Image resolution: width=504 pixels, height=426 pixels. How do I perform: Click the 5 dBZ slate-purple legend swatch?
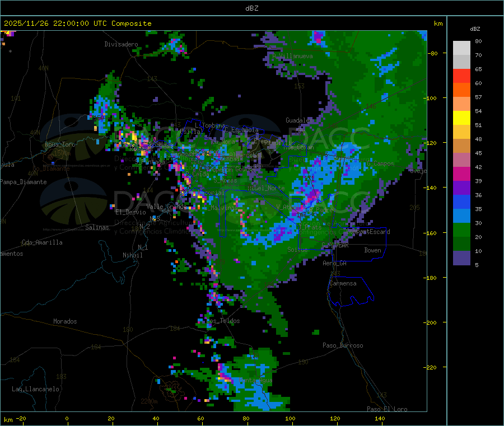(x=461, y=258)
